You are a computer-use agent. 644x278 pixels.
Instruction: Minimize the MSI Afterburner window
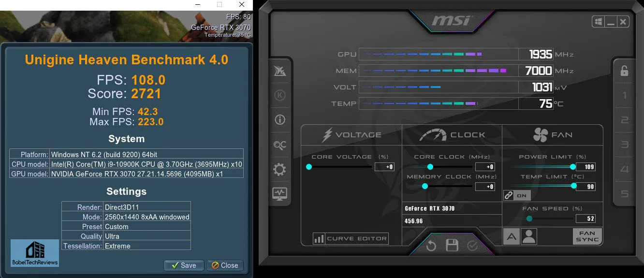611,22
